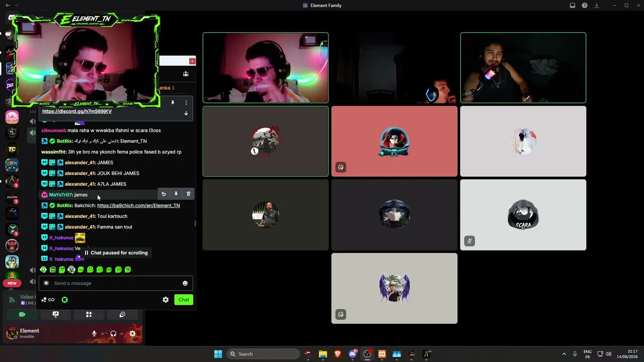644x362 pixels.
Task: Open Discord from the taskbar
Action: click(x=353, y=354)
